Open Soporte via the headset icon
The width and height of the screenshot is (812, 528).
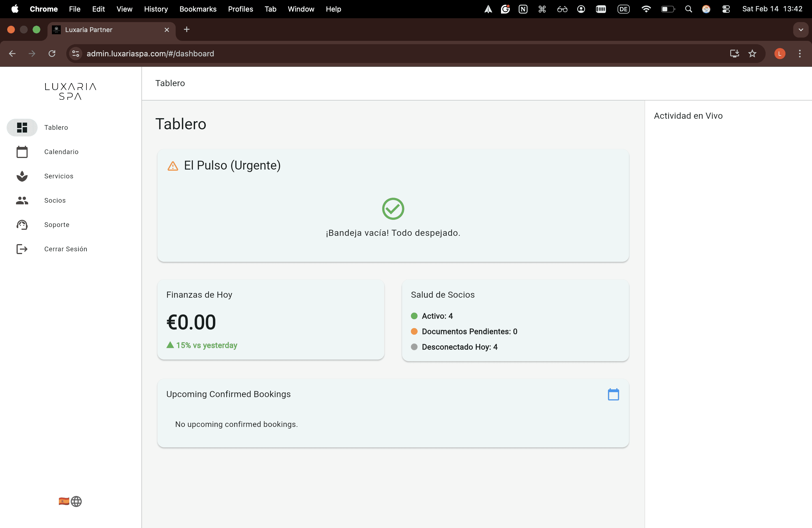pos(22,225)
